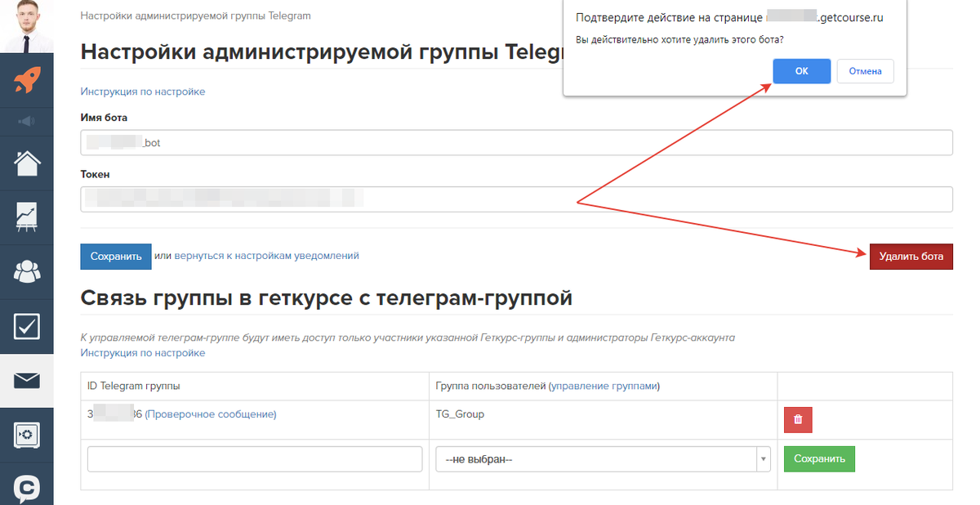This screenshot has width=980, height=505.
Task: Toggle the speaker sound icon in sidebar
Action: tap(27, 121)
